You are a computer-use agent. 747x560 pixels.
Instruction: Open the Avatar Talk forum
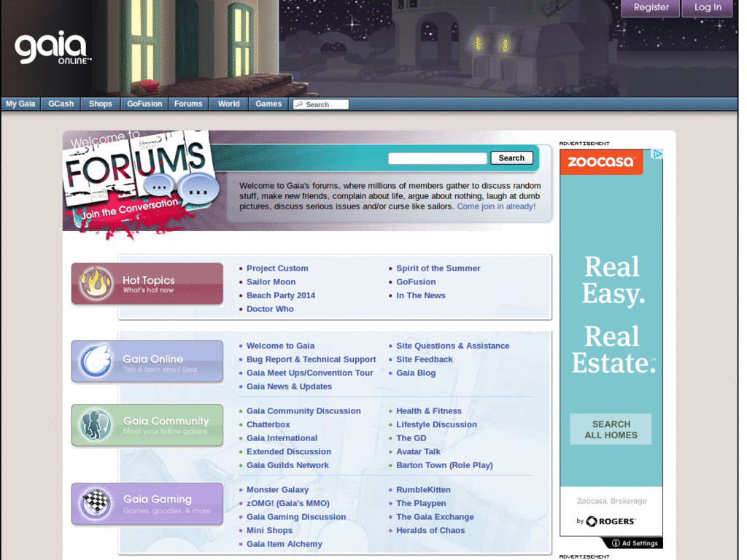[418, 452]
